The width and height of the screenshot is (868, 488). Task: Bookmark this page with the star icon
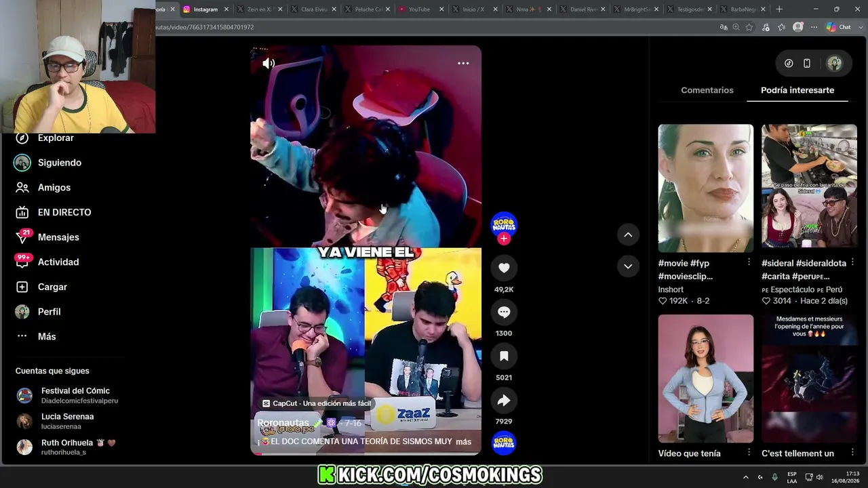[x=749, y=27]
